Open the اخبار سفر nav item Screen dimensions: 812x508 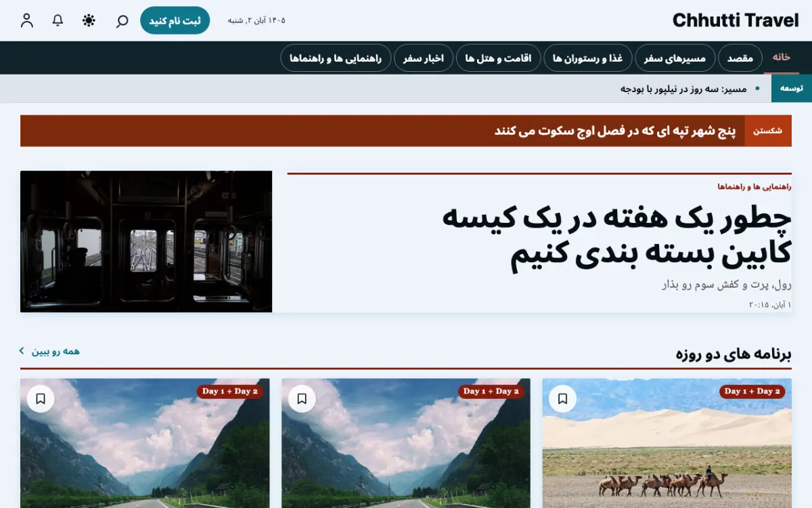424,58
